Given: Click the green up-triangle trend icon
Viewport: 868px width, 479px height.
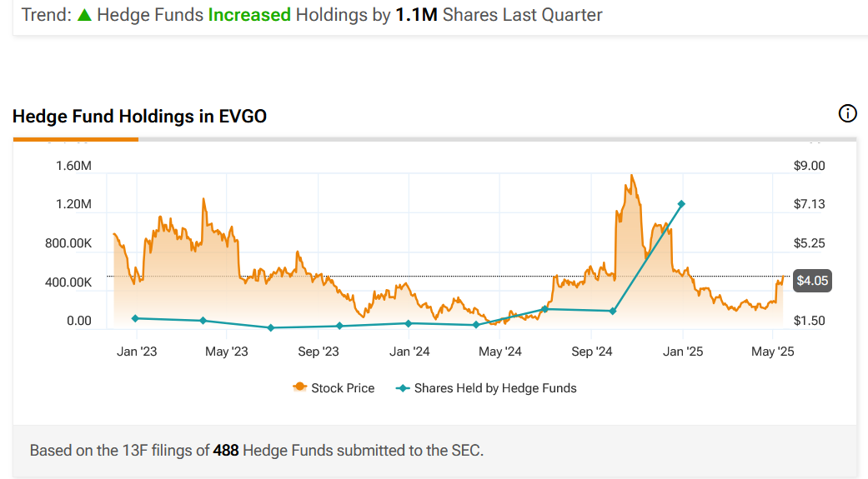Looking at the screenshot, I should coord(84,15).
